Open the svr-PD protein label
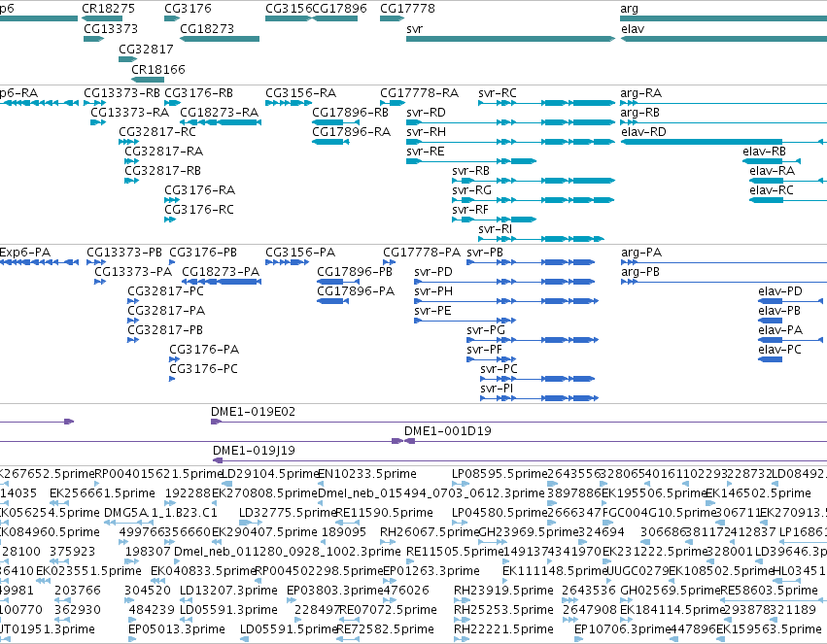 click(x=433, y=272)
